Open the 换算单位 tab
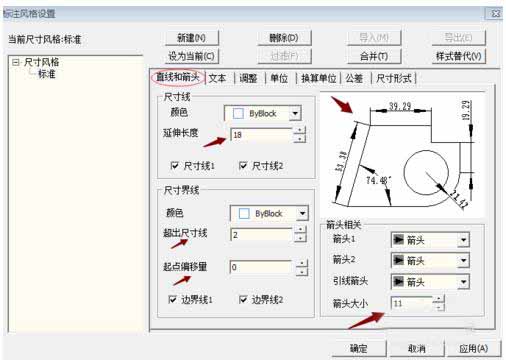 coord(319,78)
